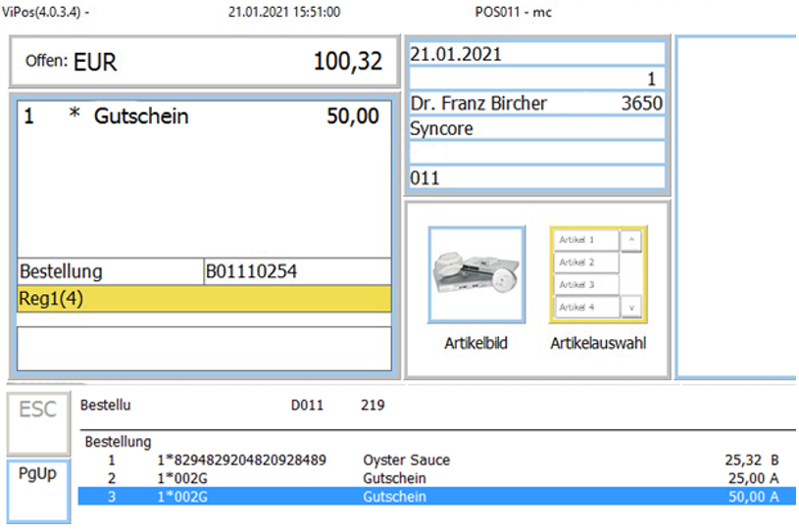
Task: Click the 21.01.2021 date field
Action: (535, 55)
